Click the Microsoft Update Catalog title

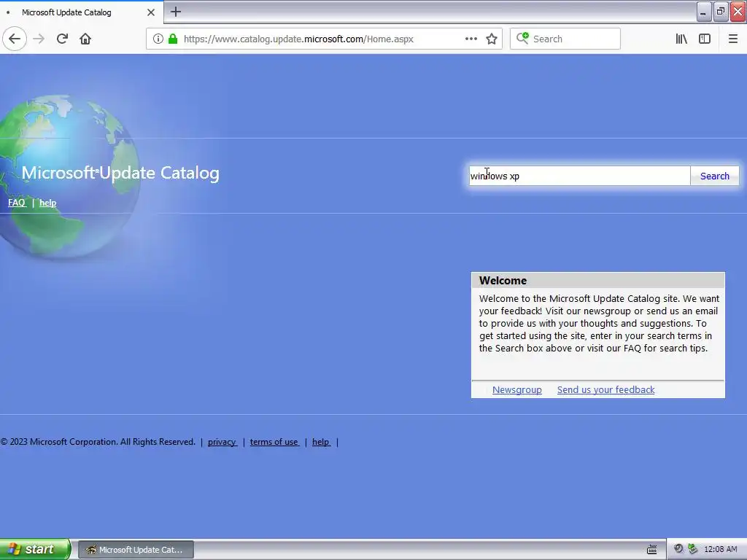click(120, 173)
